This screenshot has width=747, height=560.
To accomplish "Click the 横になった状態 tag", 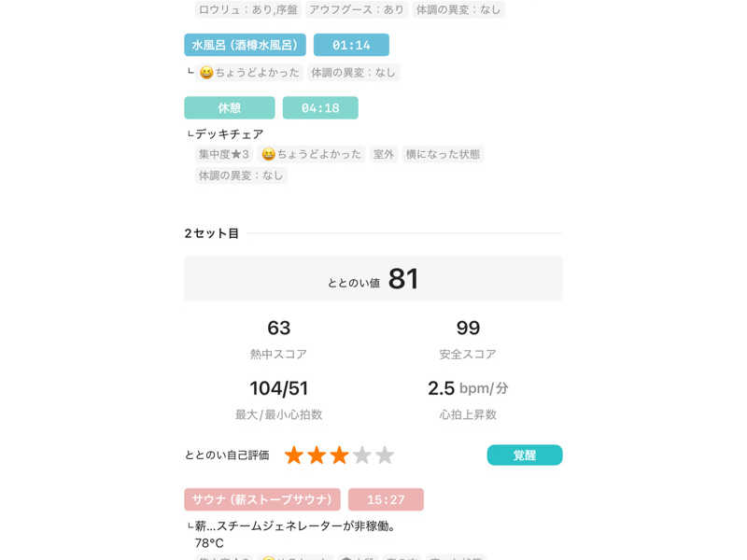I will (443, 154).
